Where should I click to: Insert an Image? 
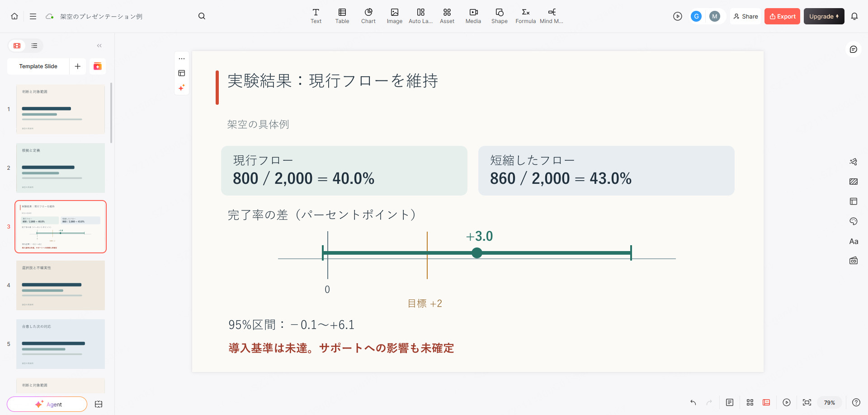click(x=395, y=16)
